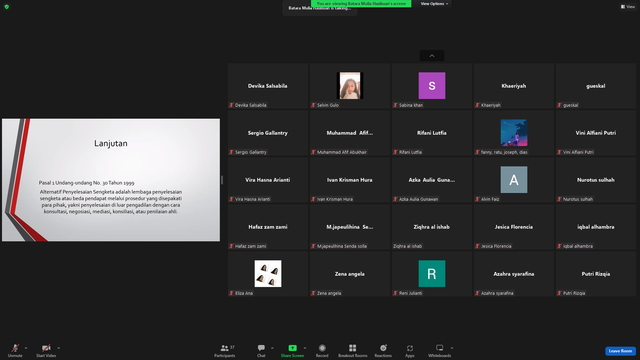Click muted mic icon by Sergio Gallantry label

tap(231, 152)
